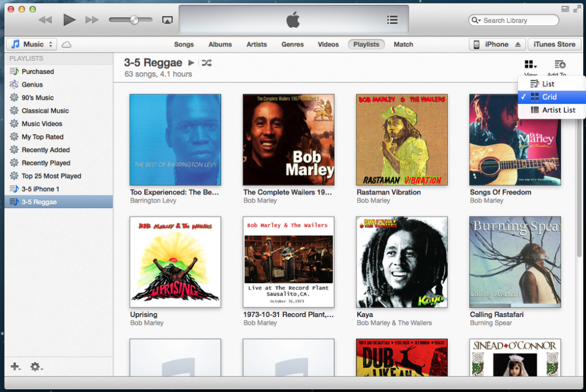Image resolution: width=586 pixels, height=392 pixels.
Task: Open the 90's Music smart playlist
Action: click(x=59, y=97)
